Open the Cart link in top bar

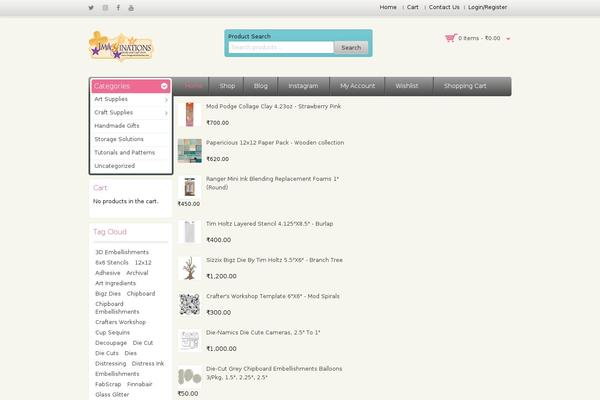412,7
